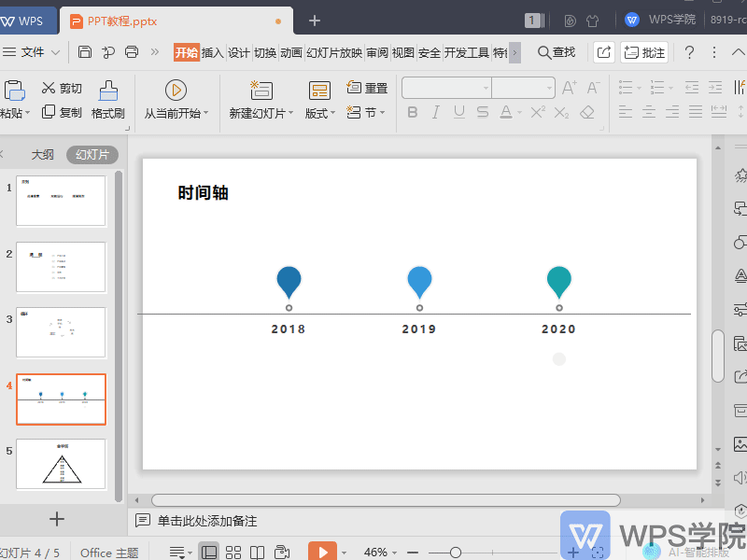Image resolution: width=747 pixels, height=560 pixels.
Task: Add slide with plus below thumbnails
Action: (57, 519)
